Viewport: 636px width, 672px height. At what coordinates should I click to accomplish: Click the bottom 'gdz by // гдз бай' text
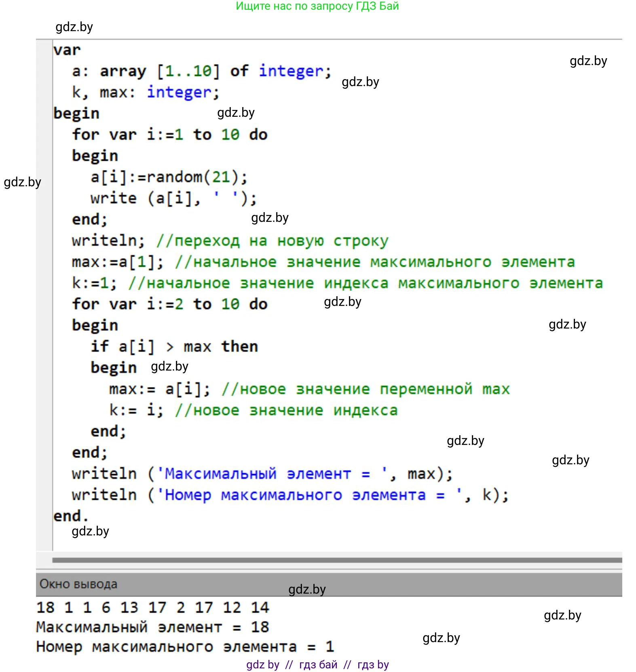point(317,664)
